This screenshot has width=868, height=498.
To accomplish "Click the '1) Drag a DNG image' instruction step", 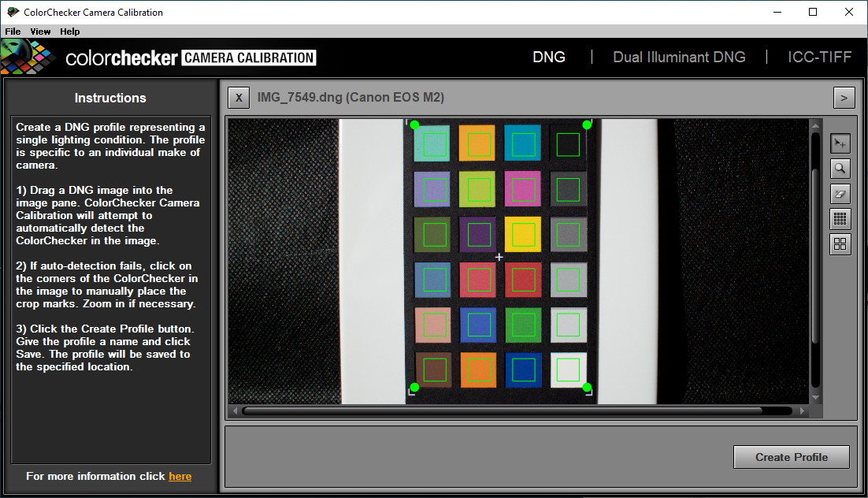I will pyautogui.click(x=108, y=215).
